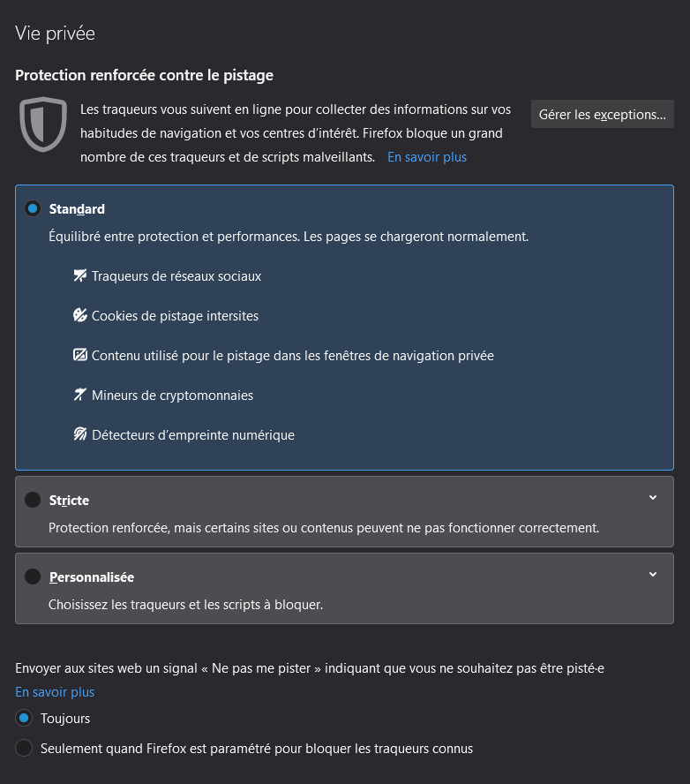Select the Stricte protection radio button
This screenshot has width=690, height=784.
click(x=33, y=501)
